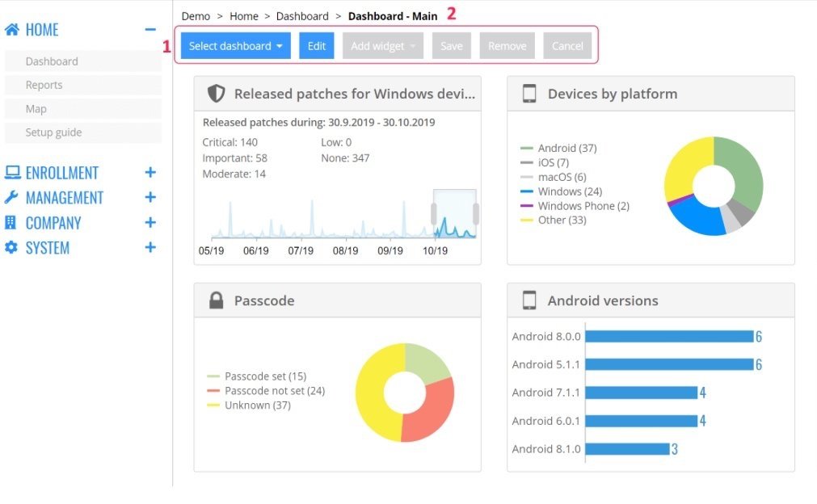Open Dashboard in the sidebar
817x504 pixels.
tap(83, 61)
